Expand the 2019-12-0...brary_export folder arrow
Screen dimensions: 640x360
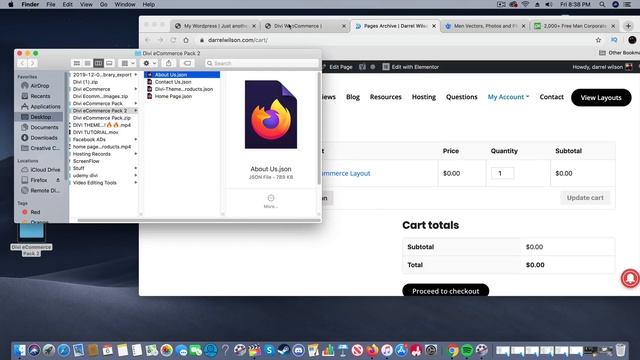pyautogui.click(x=136, y=75)
